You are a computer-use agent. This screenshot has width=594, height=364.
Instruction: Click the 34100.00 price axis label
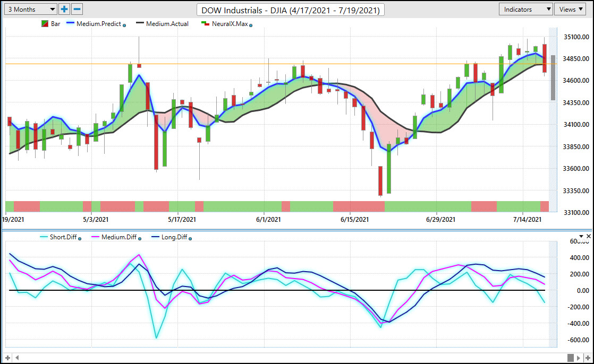(576, 125)
